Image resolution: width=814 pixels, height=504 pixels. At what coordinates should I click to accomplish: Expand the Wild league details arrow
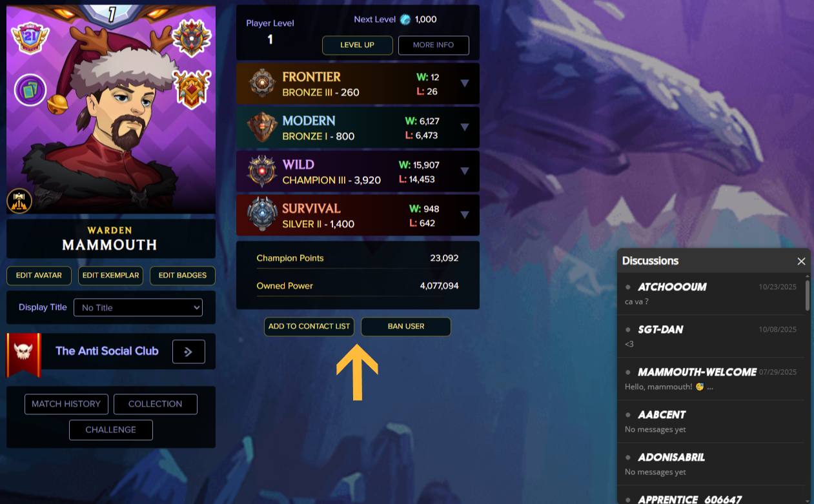(x=464, y=171)
